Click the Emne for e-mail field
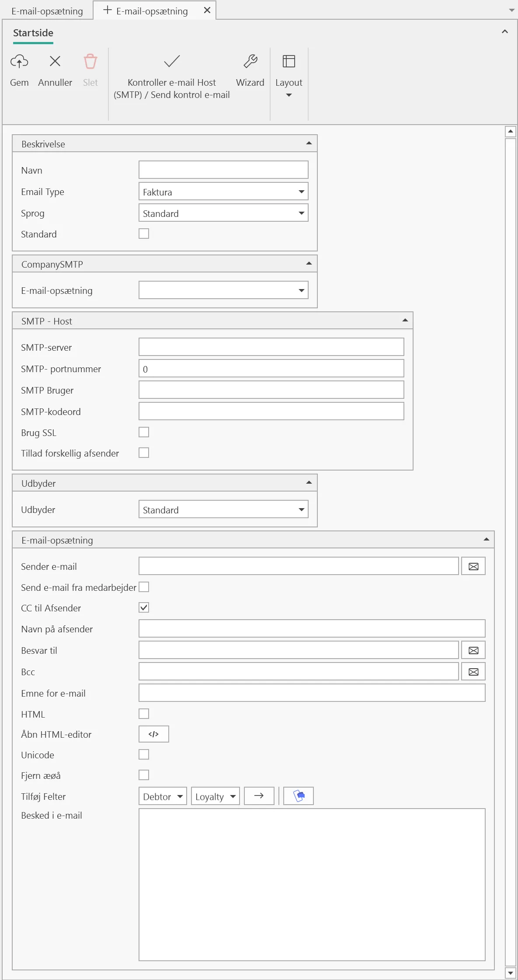 (x=312, y=693)
